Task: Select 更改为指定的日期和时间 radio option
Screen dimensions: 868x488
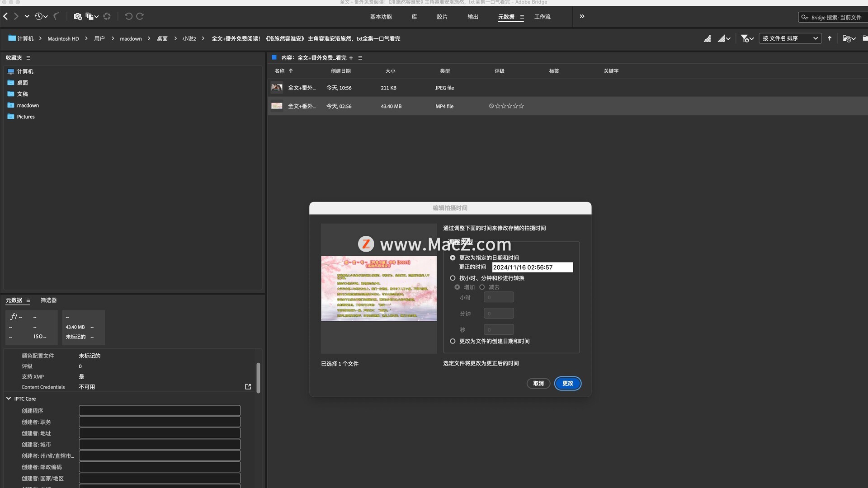Action: [x=453, y=258]
